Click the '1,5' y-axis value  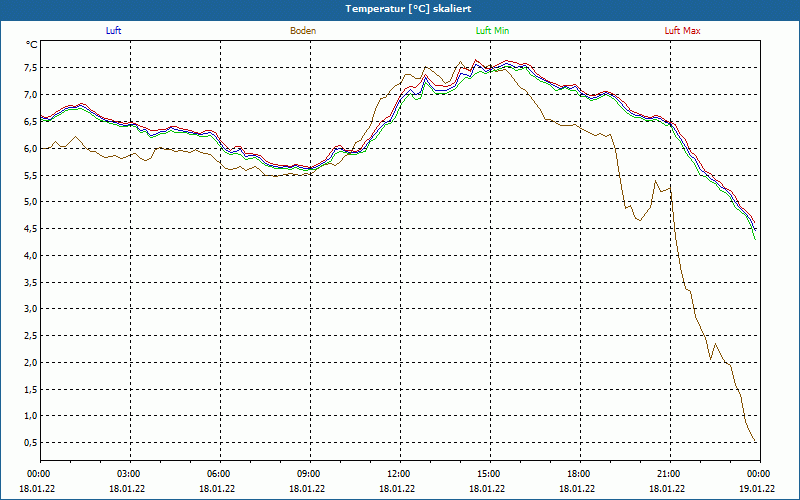point(31,389)
